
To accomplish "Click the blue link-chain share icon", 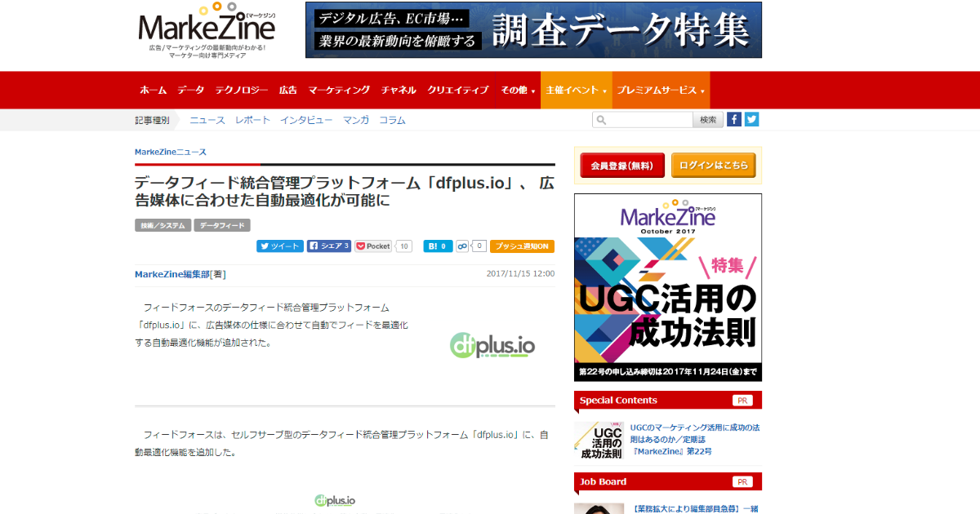I will [462, 246].
